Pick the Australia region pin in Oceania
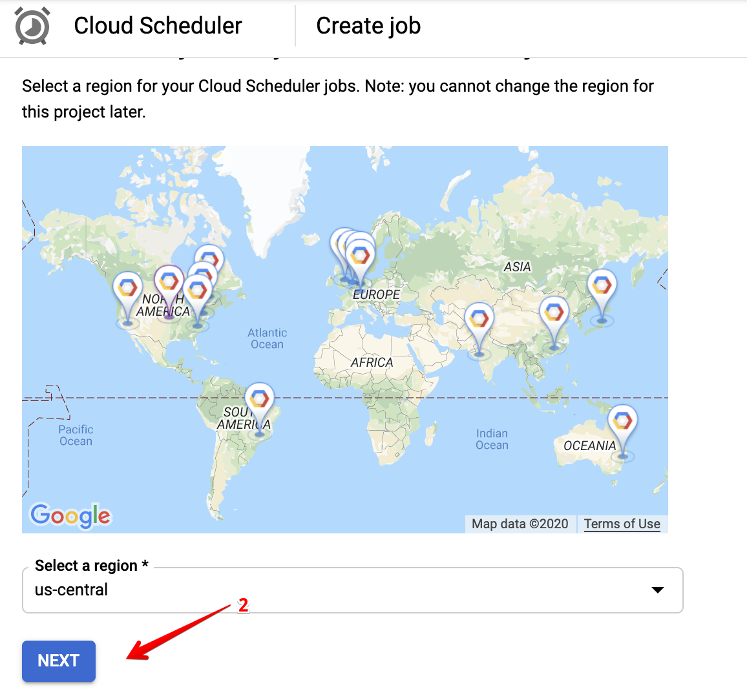747x700 pixels. [622, 423]
